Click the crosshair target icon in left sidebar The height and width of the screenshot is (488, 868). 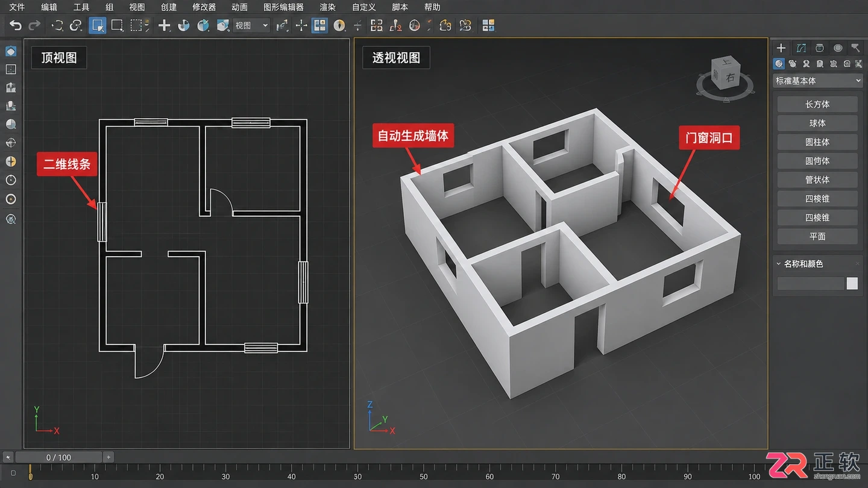11,143
